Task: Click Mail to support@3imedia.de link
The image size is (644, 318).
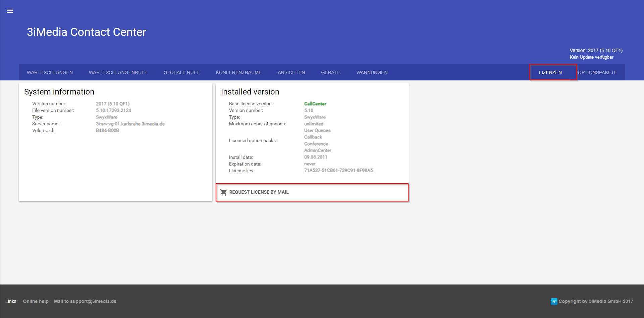Action: click(85, 301)
